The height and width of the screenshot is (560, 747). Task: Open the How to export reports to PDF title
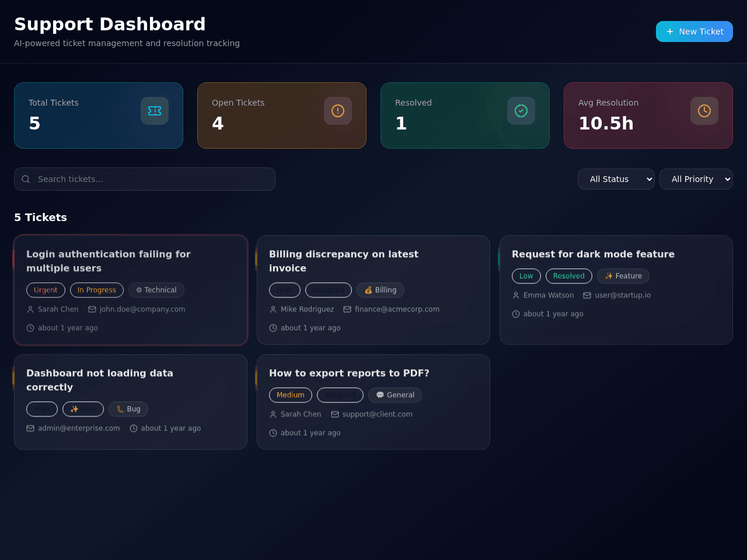[x=349, y=373]
